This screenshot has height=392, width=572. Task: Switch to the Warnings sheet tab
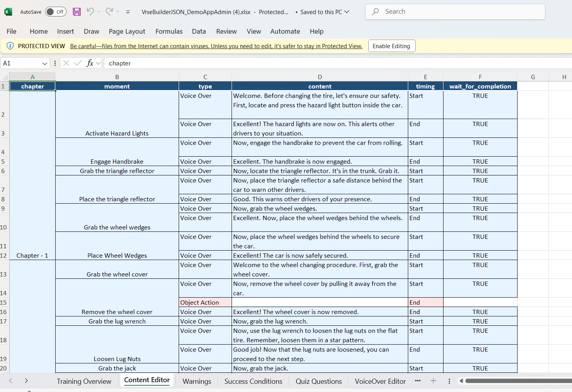tap(197, 381)
